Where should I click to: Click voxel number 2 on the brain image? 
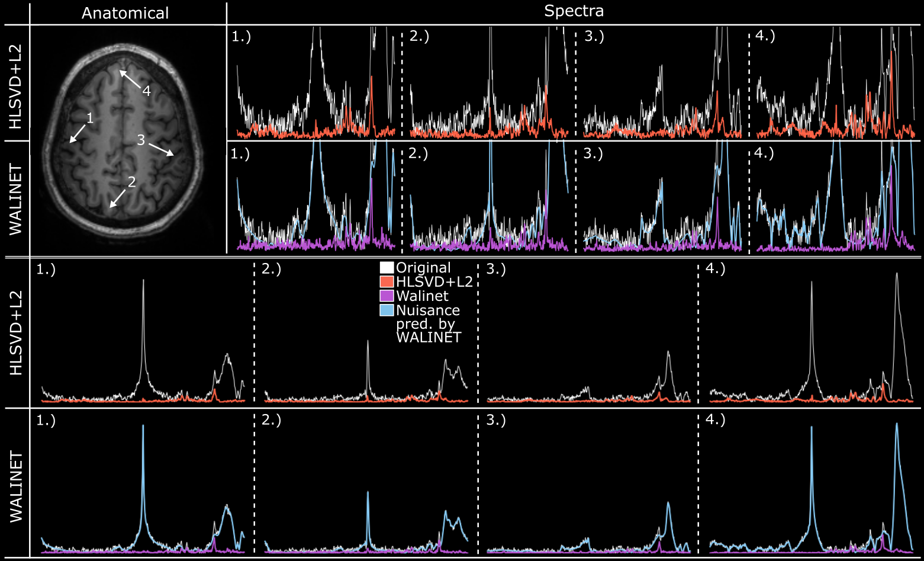(x=131, y=182)
